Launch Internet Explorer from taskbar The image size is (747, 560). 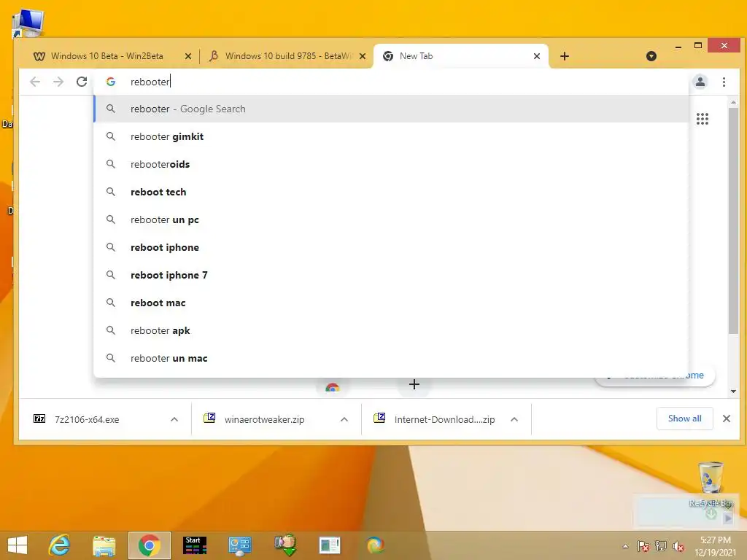[60, 545]
